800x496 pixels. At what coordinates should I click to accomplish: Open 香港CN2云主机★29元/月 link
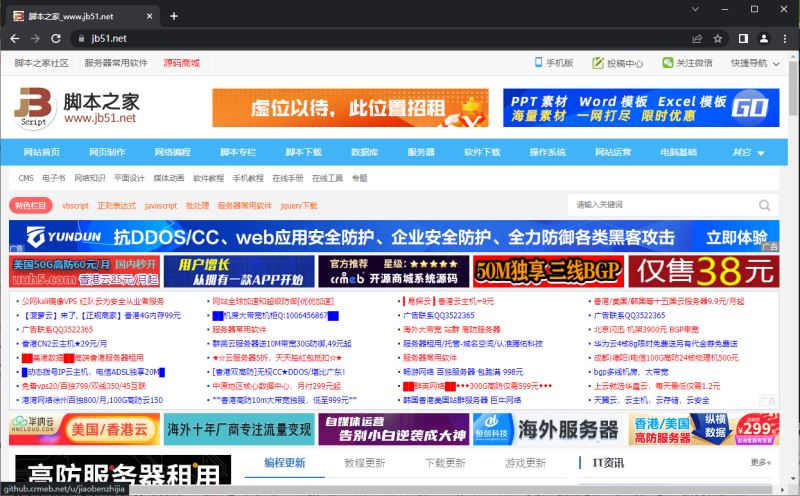click(64, 343)
